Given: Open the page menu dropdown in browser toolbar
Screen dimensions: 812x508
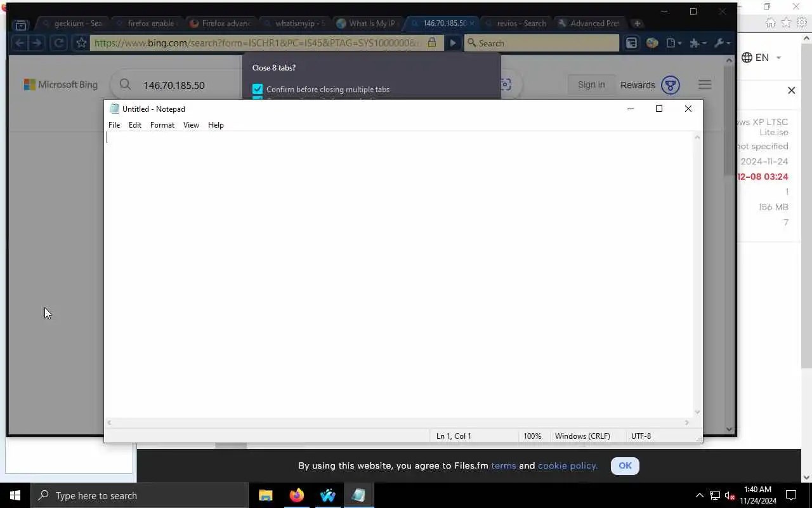Looking at the screenshot, I should point(674,43).
